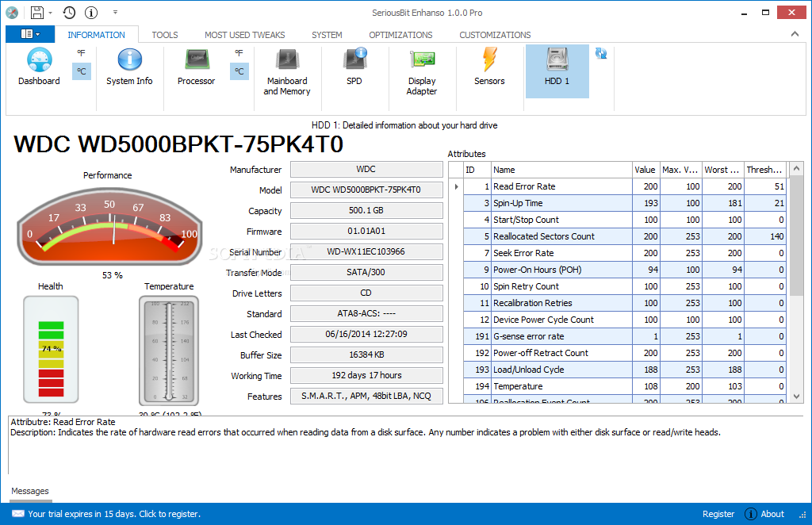Open the save icon dropdown arrow

click(x=50, y=13)
